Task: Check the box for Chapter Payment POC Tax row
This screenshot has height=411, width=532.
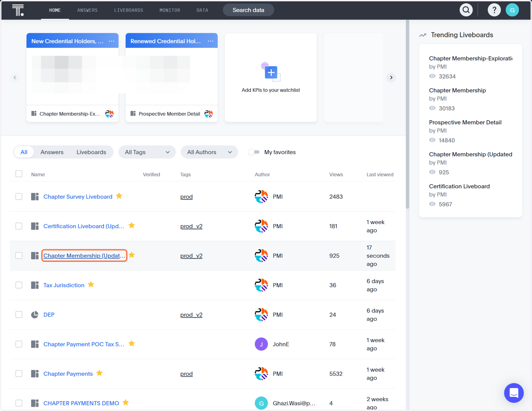Action: click(x=19, y=344)
